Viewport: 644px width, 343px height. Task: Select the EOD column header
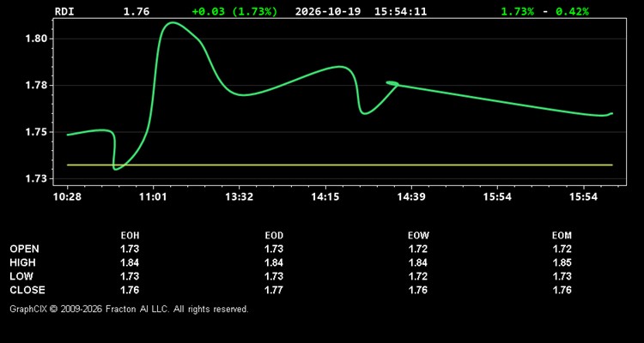tap(274, 236)
